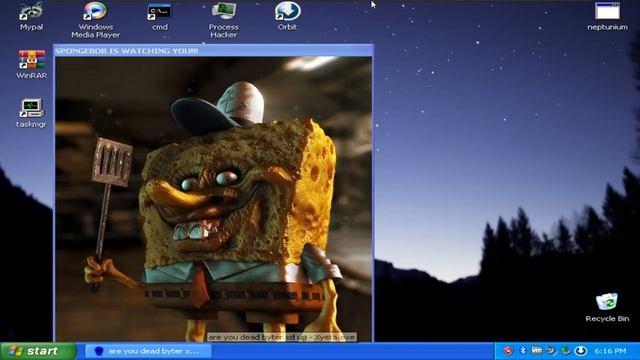
Task: Open the WinRAR desktop shortcut
Action: 32,64
